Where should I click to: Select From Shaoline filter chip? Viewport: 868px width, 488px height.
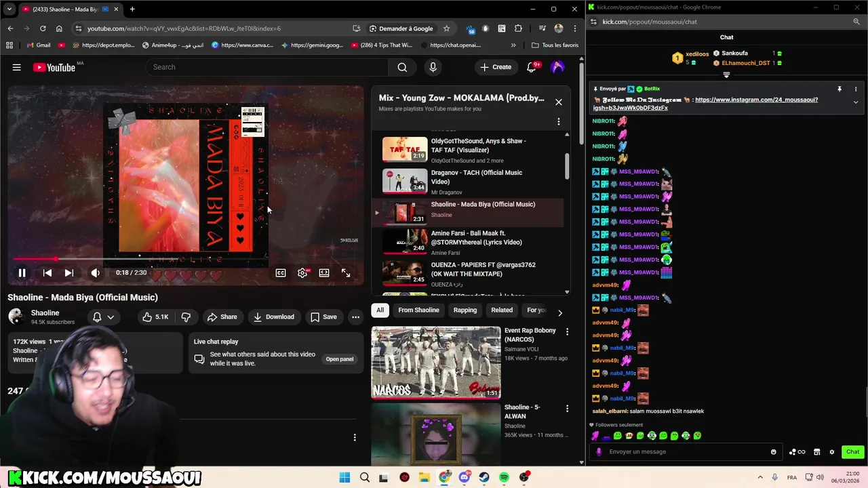pyautogui.click(x=418, y=310)
